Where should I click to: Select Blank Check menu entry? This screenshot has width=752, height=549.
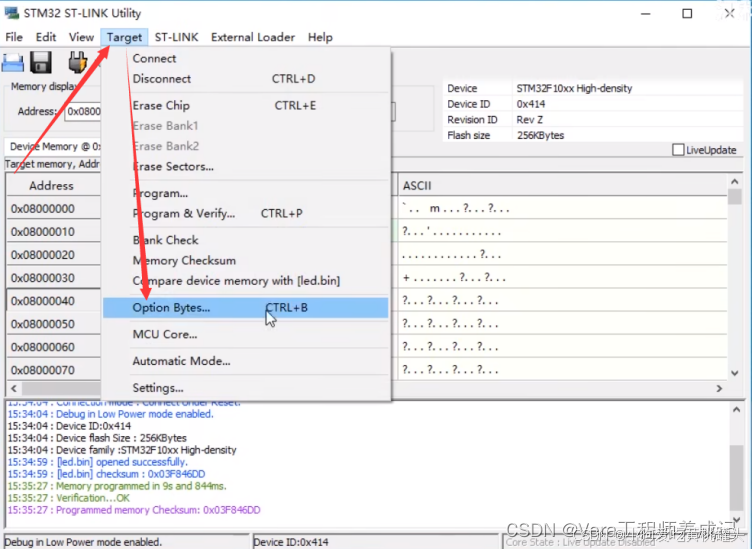click(246, 240)
